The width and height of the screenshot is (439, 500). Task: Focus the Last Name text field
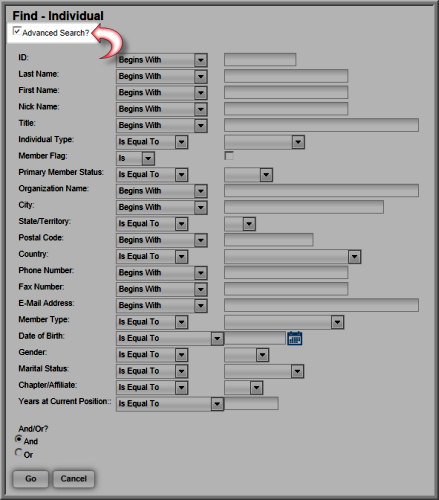(286, 76)
